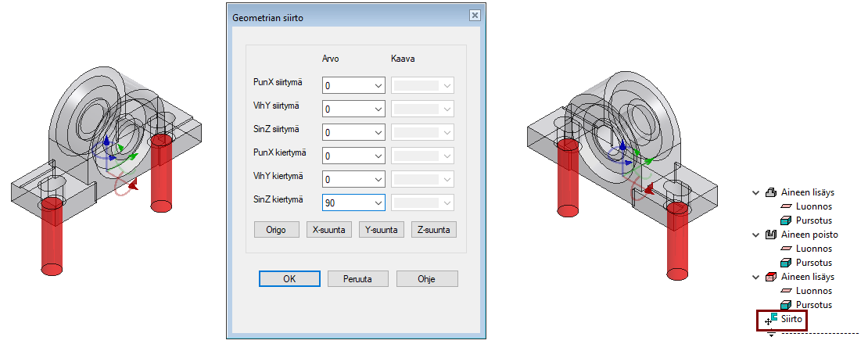This screenshot has width=868, height=344.
Task: Select Pursotus icon under topmost Aineen lisäys
Action: 786,220
